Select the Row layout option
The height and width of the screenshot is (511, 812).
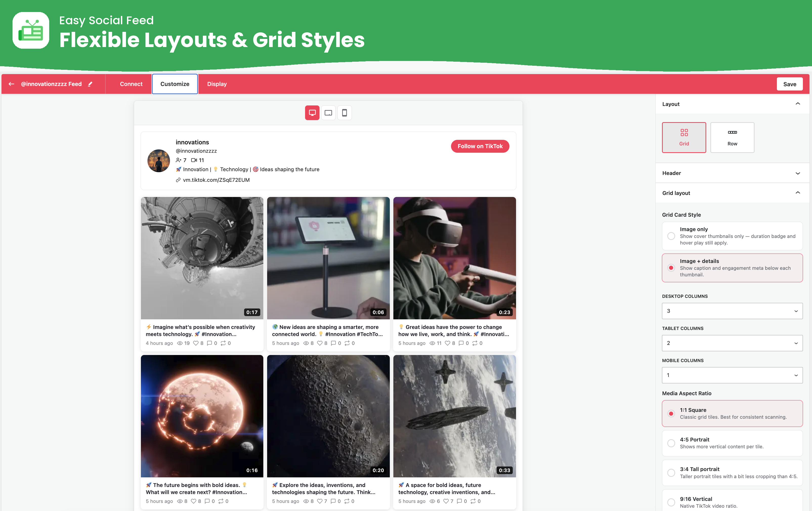pyautogui.click(x=732, y=138)
